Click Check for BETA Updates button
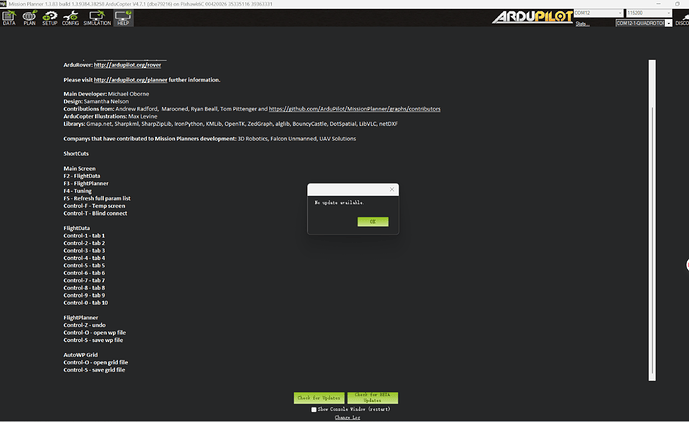 (x=373, y=398)
